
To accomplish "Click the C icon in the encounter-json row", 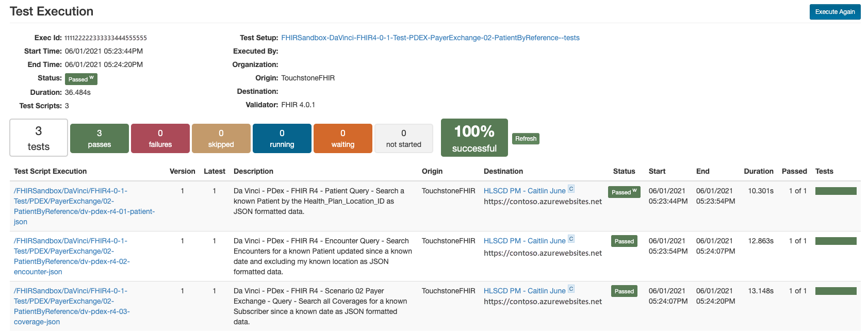I will coord(571,239).
